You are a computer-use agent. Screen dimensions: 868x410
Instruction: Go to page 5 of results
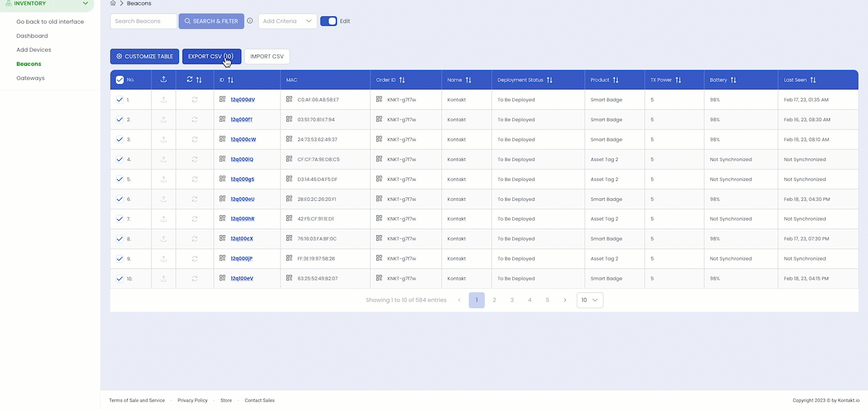point(547,300)
